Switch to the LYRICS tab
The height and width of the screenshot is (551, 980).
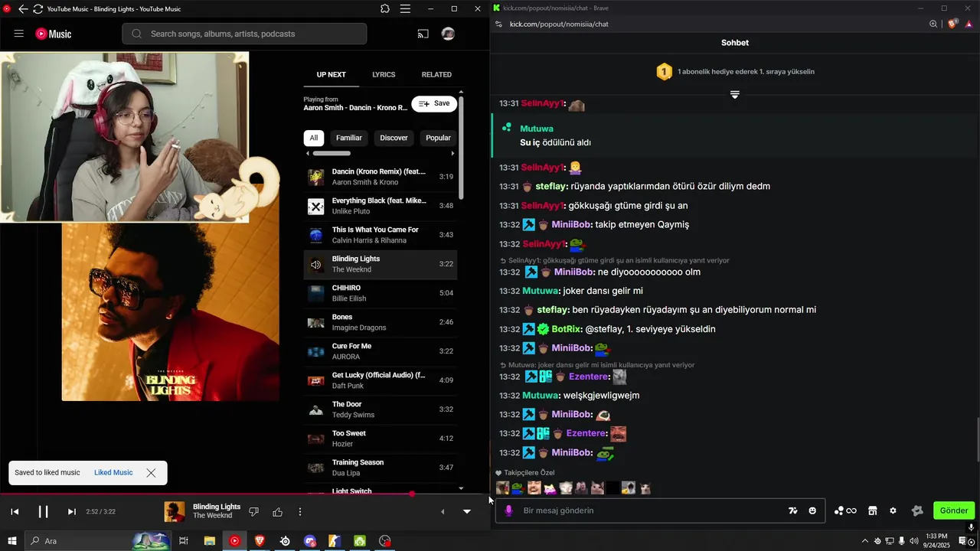(384, 74)
